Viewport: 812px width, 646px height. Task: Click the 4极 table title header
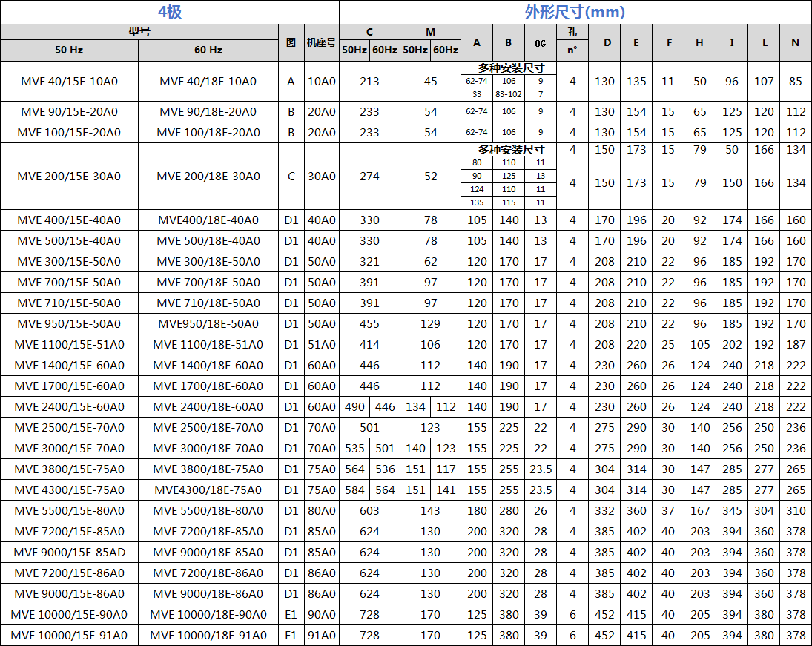click(170, 12)
